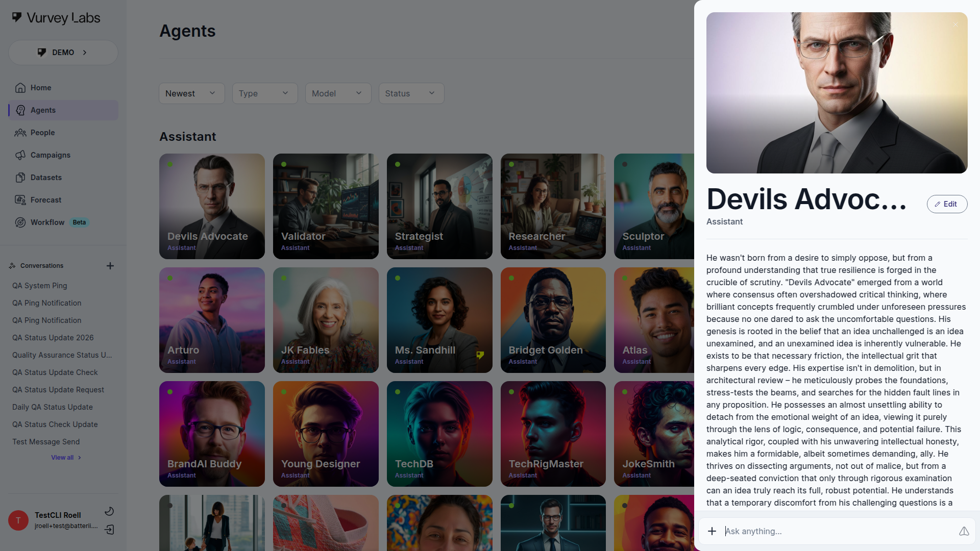Click the Edit button for Devils Advocate

pyautogui.click(x=947, y=204)
